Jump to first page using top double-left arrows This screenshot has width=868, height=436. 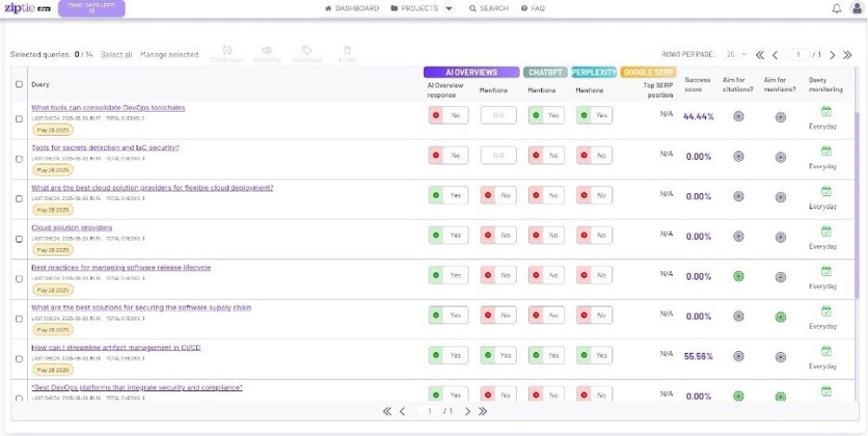click(x=760, y=55)
